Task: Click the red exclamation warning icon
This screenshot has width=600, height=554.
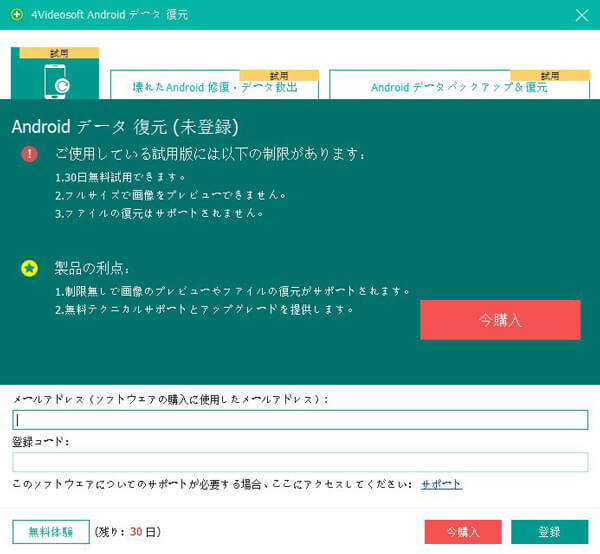Action: pyautogui.click(x=29, y=154)
